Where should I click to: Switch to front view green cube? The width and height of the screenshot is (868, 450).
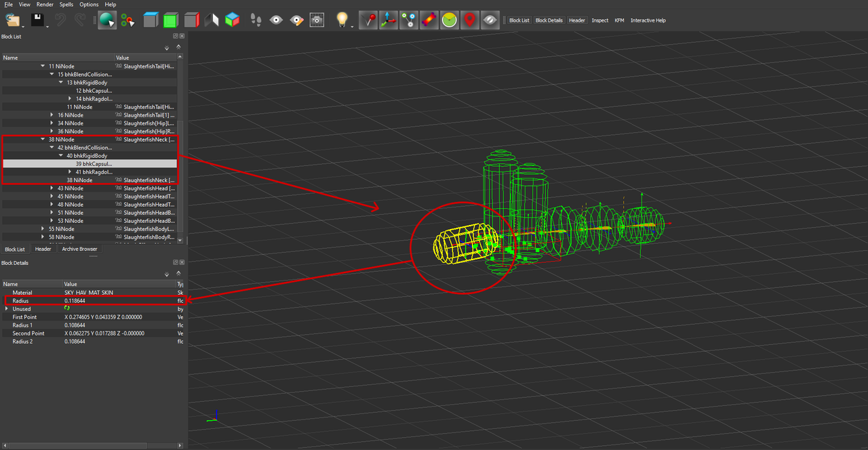click(170, 20)
